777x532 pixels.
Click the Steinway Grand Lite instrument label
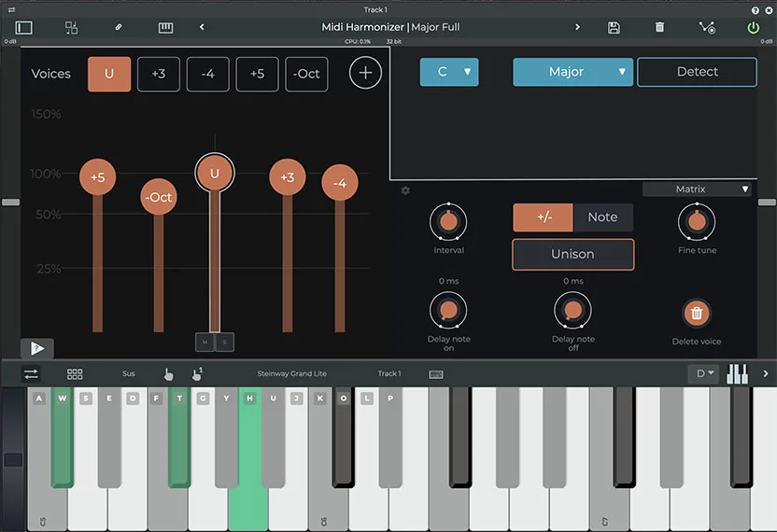point(292,373)
